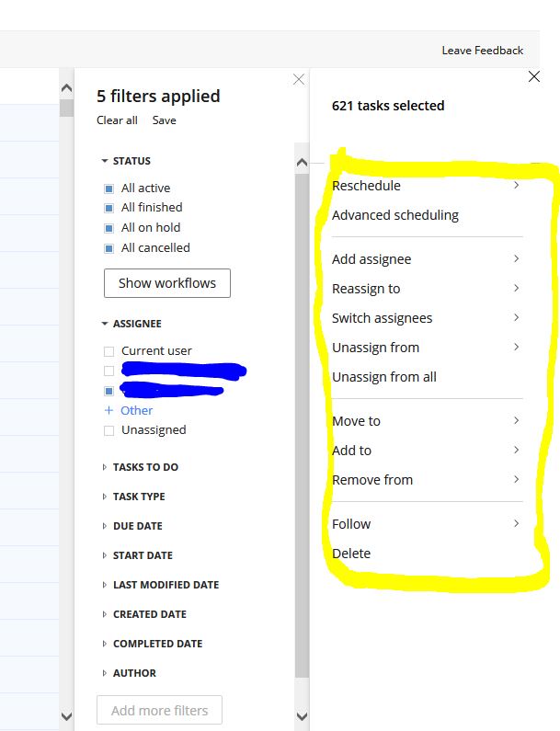Collapse the Status filter section
560x731 pixels.
click(105, 161)
